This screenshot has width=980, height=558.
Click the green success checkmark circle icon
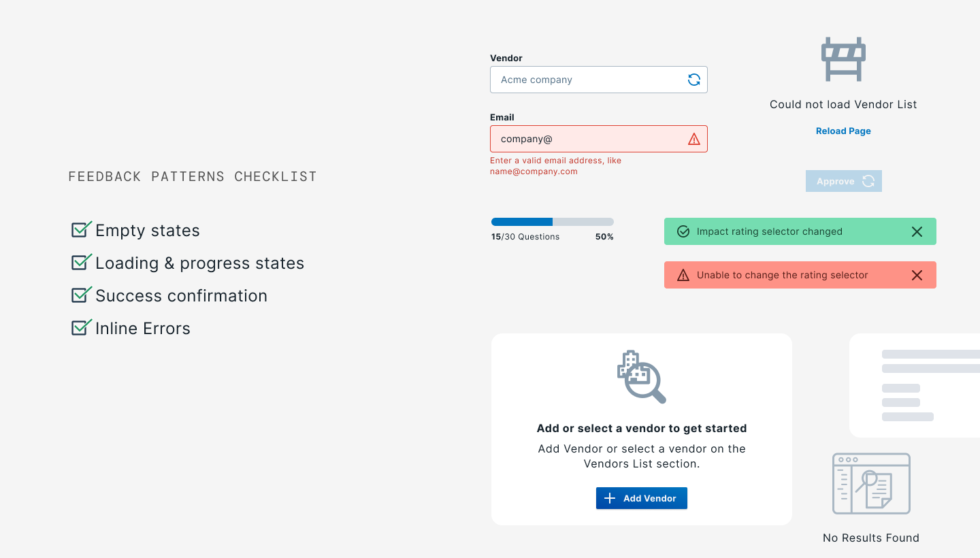point(683,231)
